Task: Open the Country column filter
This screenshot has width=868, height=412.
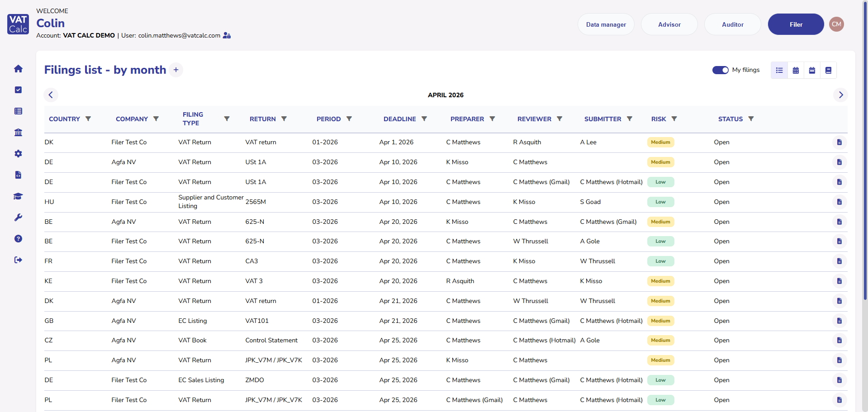Action: coord(88,119)
